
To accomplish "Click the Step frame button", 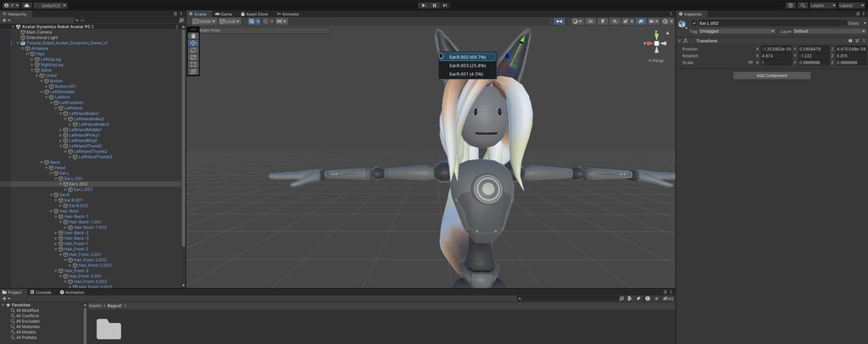I will (x=444, y=6).
